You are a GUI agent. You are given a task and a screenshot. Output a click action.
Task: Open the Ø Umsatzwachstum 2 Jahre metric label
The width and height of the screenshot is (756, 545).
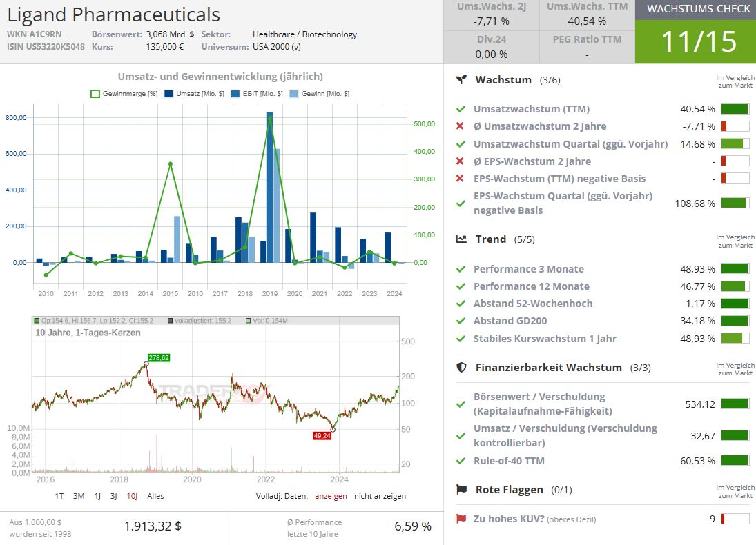point(540,126)
